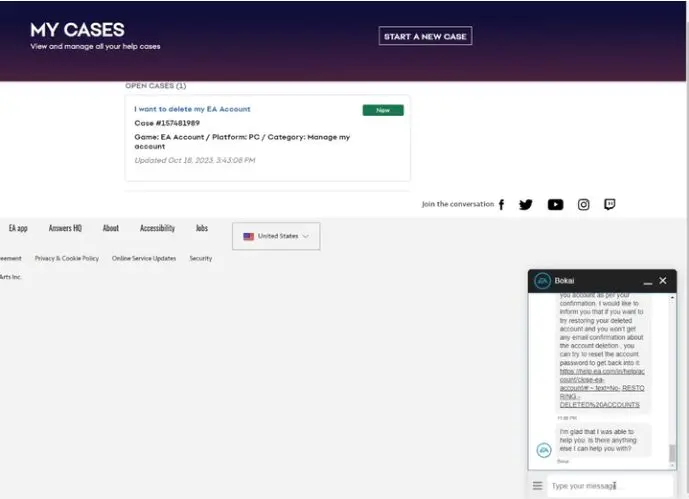The height and width of the screenshot is (499, 689).
Task: Open EA's Facebook page icon
Action: 501,205
